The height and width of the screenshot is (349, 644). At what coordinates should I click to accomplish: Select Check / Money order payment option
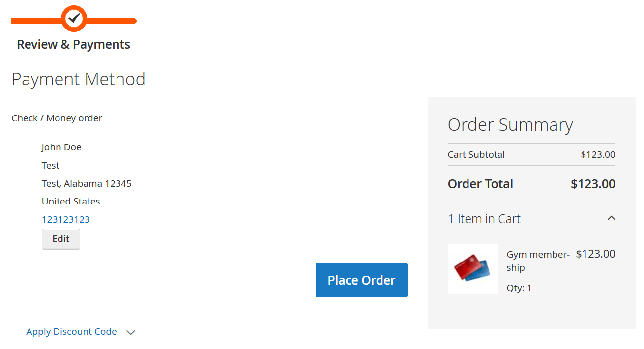(57, 118)
